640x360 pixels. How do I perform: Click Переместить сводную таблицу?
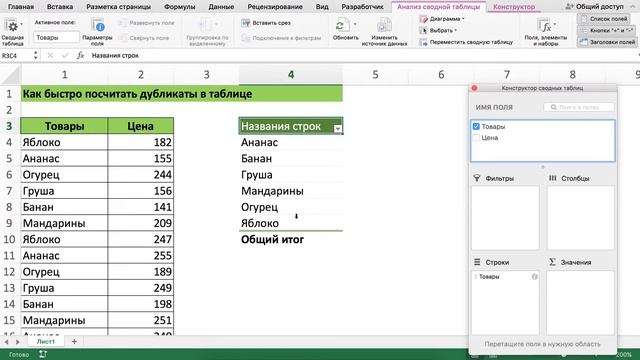click(466, 42)
